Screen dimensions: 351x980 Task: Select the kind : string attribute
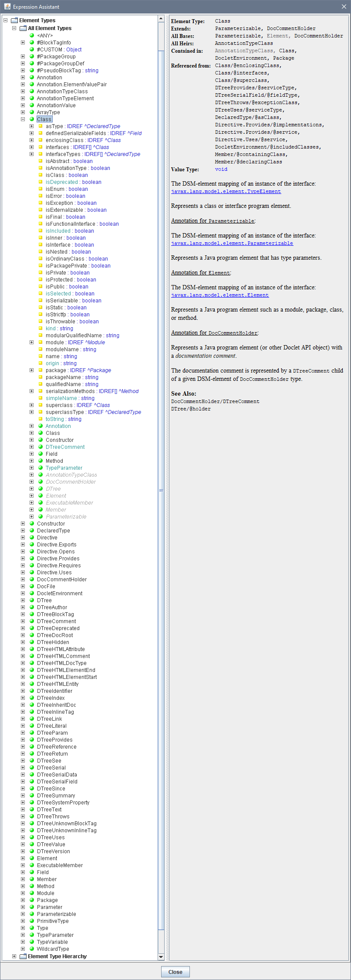point(59,329)
